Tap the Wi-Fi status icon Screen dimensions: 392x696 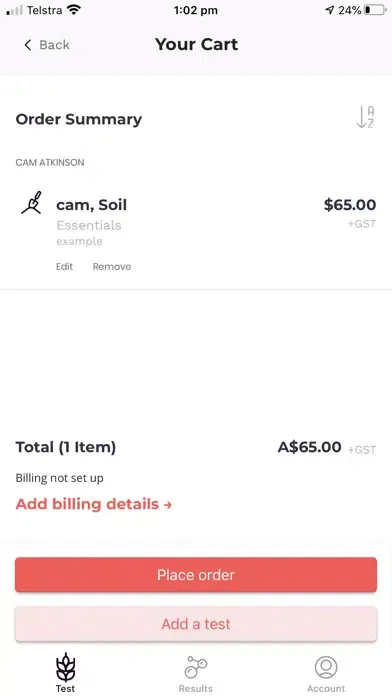(74, 10)
